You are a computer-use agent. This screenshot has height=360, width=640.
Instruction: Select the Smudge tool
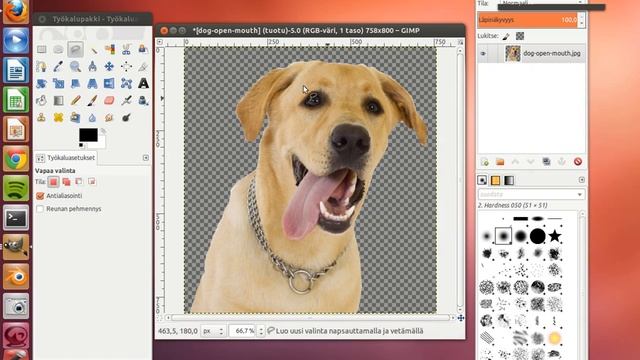click(109, 118)
